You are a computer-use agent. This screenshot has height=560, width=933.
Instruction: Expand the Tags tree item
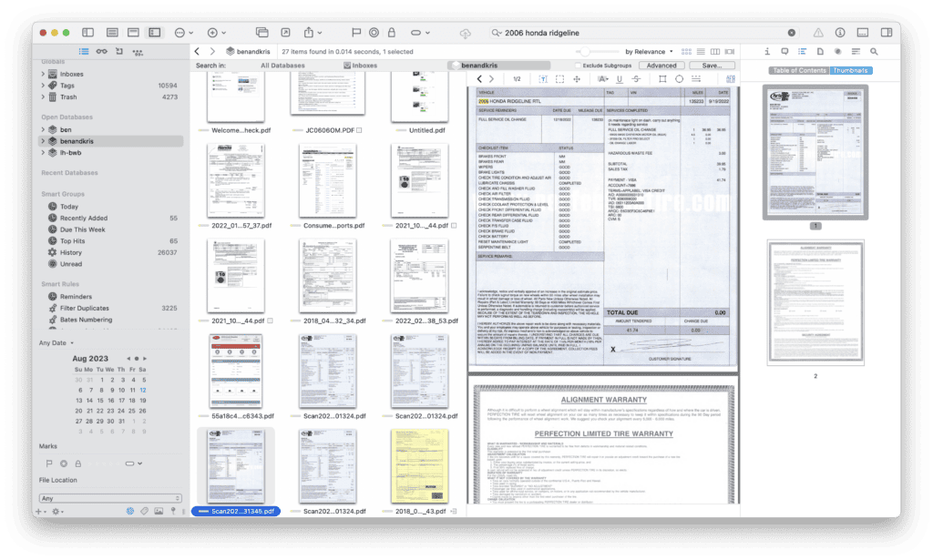43,86
